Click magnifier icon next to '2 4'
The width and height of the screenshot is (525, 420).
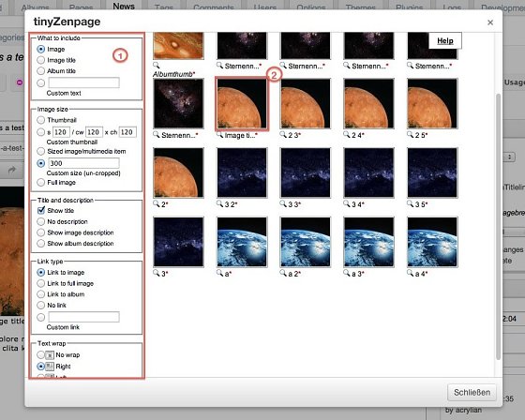point(347,135)
